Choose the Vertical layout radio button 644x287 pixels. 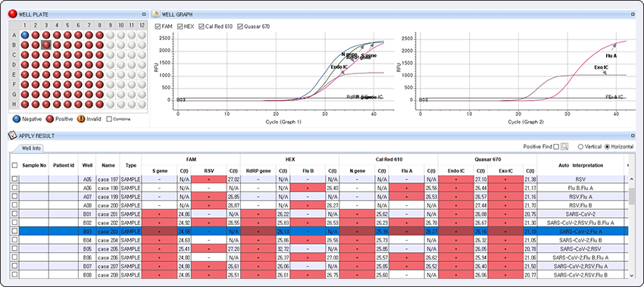point(580,147)
